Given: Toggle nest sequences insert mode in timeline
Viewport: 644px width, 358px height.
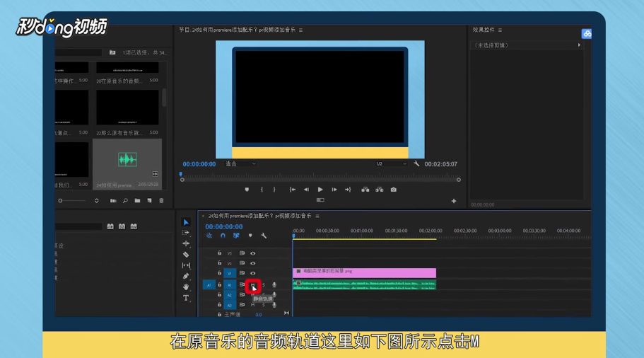Looking at the screenshot, I should [x=209, y=236].
